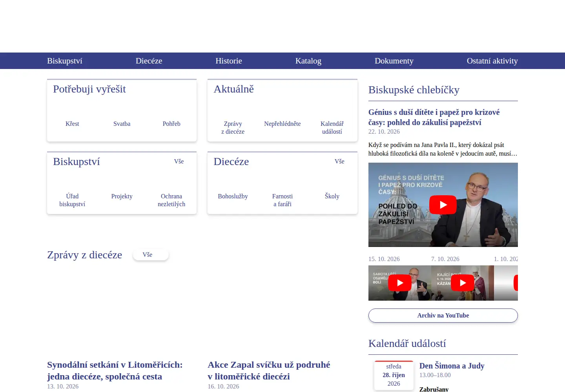565x392 pixels.
Task: Open the Dokumenty navigation menu
Action: coord(394,61)
